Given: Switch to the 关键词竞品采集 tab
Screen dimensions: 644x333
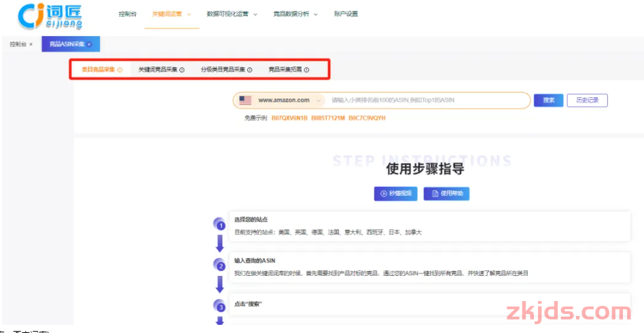Looking at the screenshot, I should (158, 69).
